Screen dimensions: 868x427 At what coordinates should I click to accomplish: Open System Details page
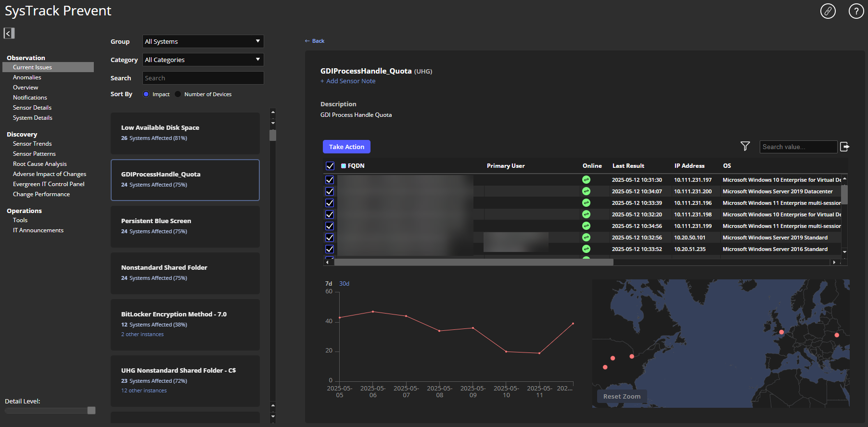point(33,118)
